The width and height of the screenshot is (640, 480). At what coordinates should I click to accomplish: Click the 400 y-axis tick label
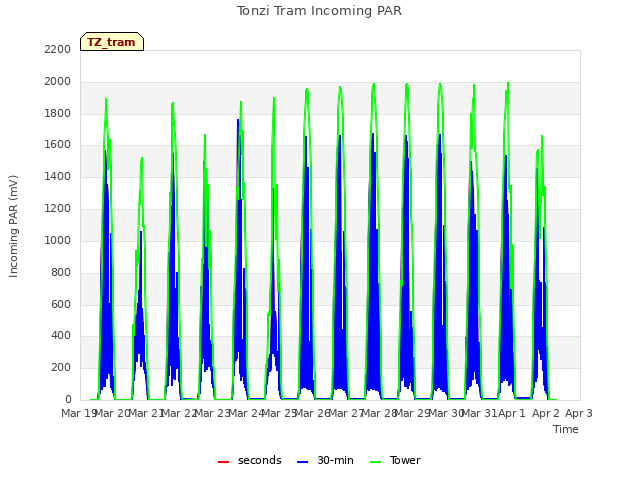coord(61,336)
